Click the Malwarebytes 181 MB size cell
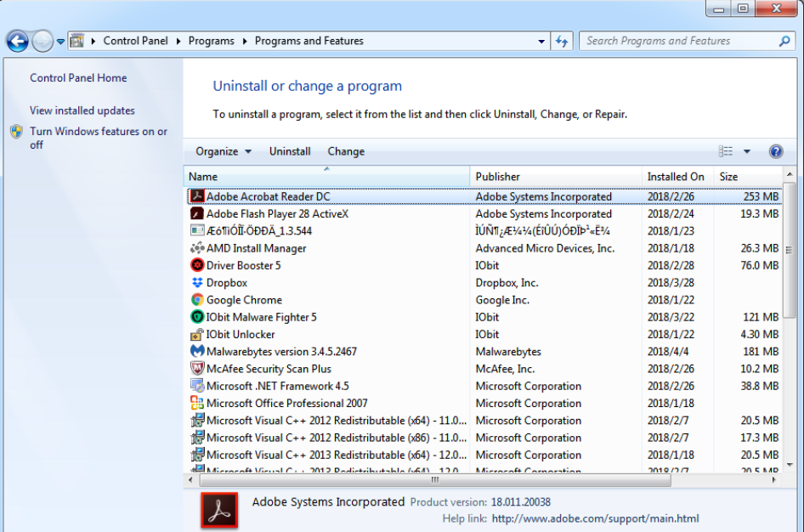Image resolution: width=804 pixels, height=532 pixels. [761, 352]
